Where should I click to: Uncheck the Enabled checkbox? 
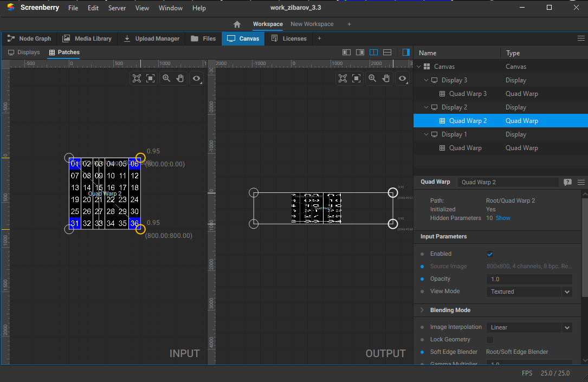pos(490,254)
